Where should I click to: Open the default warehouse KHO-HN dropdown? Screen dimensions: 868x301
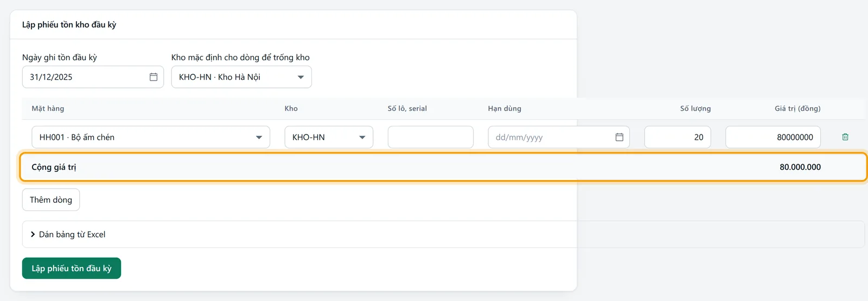tap(241, 77)
